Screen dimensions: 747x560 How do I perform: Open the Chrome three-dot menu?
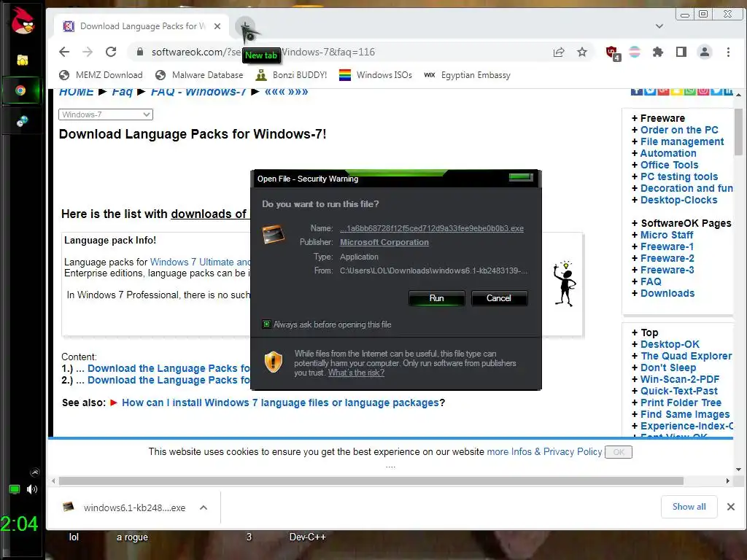(728, 52)
